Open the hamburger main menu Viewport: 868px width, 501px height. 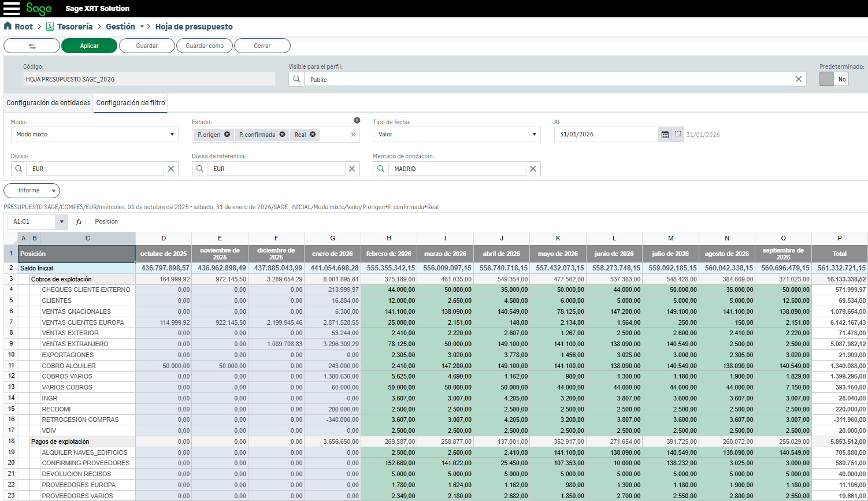12,9
